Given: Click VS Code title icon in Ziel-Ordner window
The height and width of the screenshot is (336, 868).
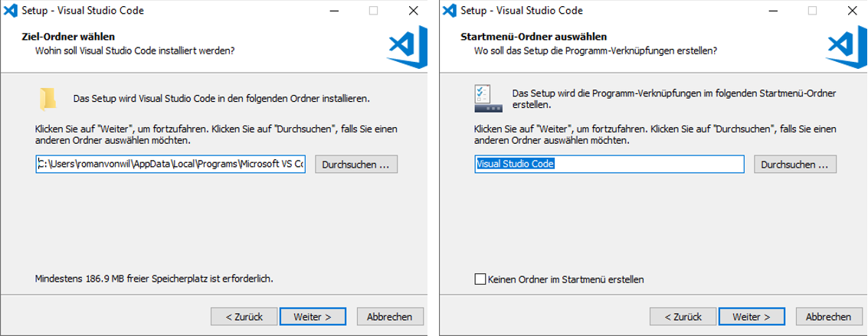Looking at the screenshot, I should (11, 11).
